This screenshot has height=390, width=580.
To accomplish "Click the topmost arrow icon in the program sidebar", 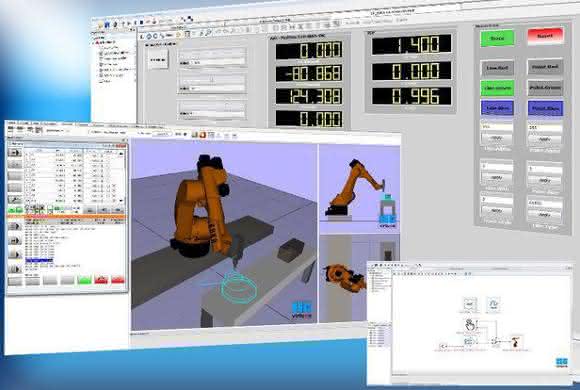I will (15, 152).
